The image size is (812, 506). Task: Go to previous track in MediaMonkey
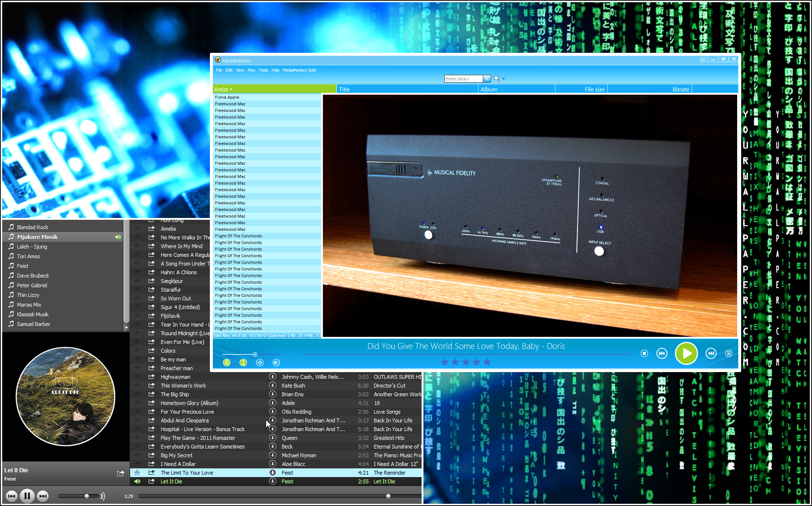coord(662,353)
